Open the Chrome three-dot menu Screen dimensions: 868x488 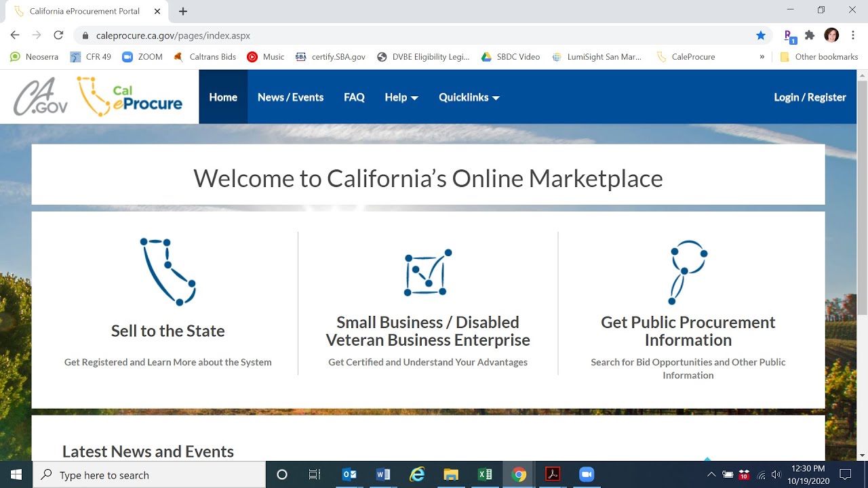[x=854, y=35]
